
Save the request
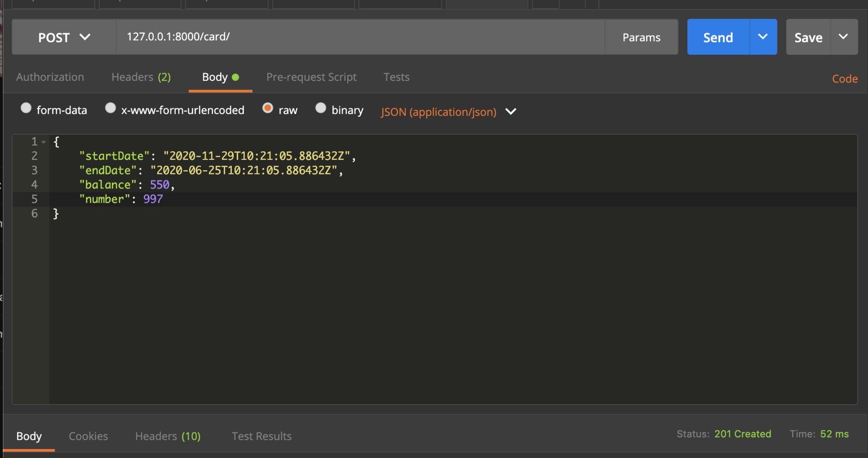click(x=808, y=37)
